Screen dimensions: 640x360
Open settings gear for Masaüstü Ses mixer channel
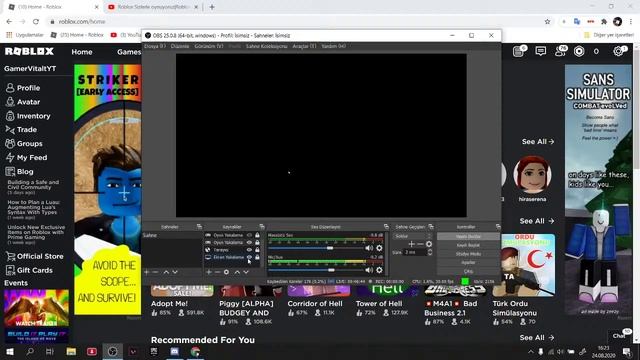click(379, 248)
